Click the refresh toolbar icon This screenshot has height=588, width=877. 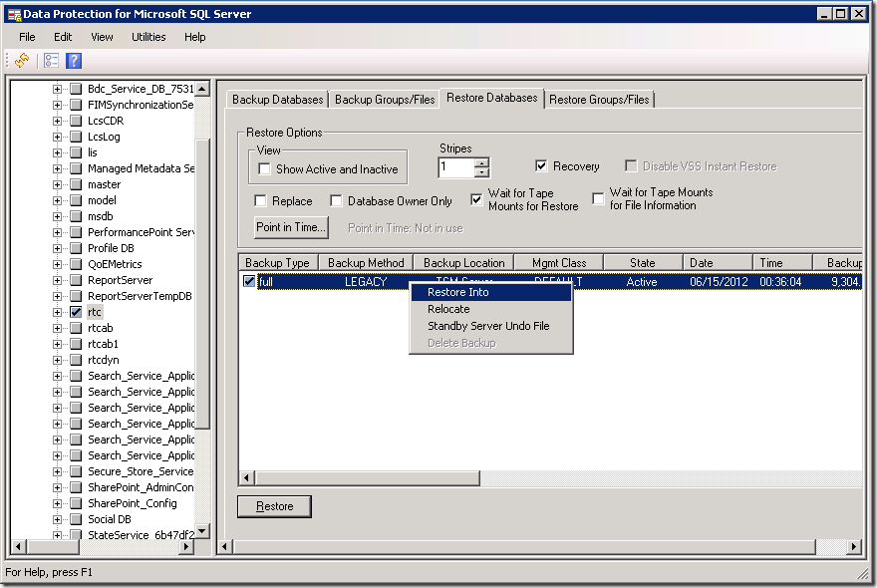point(22,61)
